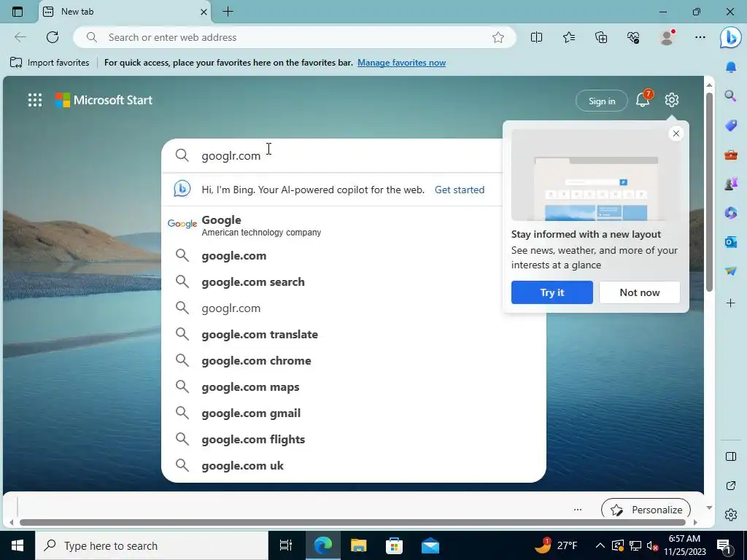Open Collections icon
This screenshot has width=747, height=560.
pyautogui.click(x=601, y=37)
